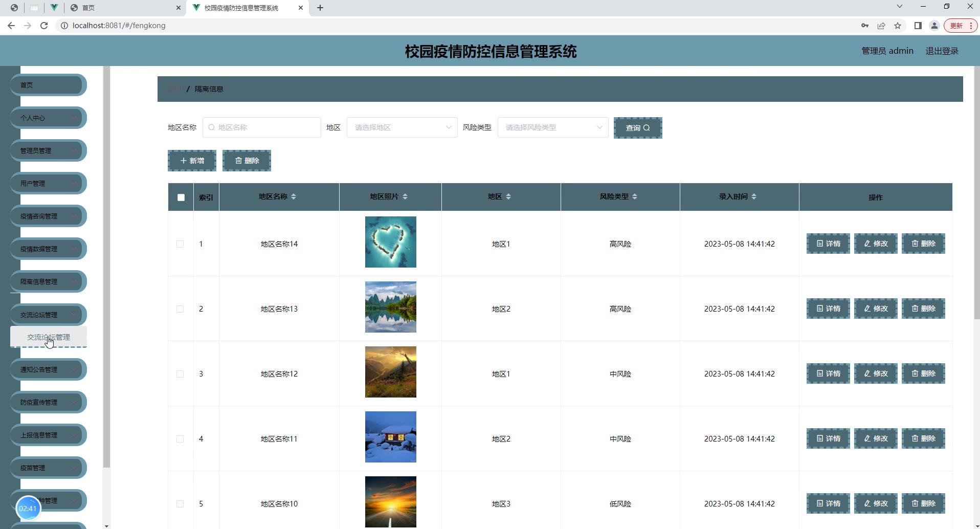This screenshot has height=529, width=980.
Task: Expand the 管理员管理 sidebar menu
Action: click(x=48, y=150)
